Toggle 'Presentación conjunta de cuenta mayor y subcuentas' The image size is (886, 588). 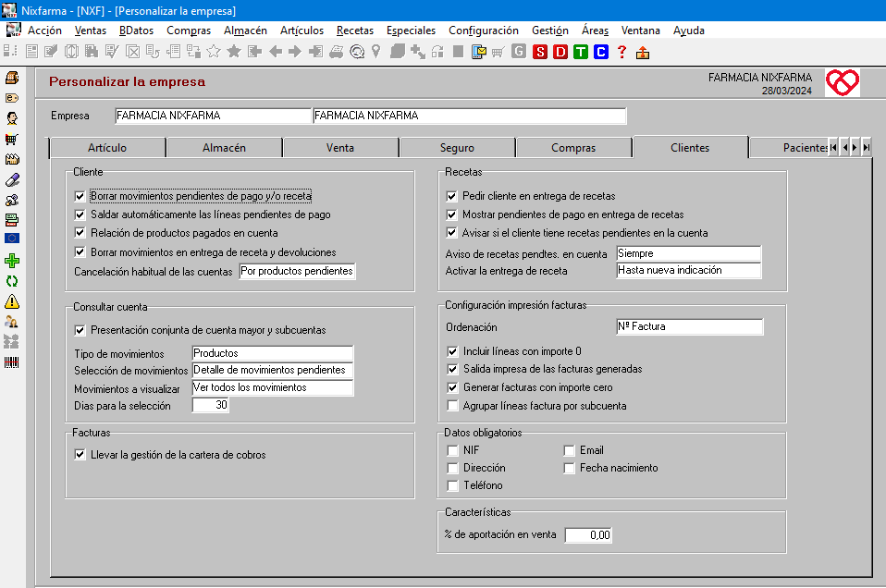click(80, 330)
